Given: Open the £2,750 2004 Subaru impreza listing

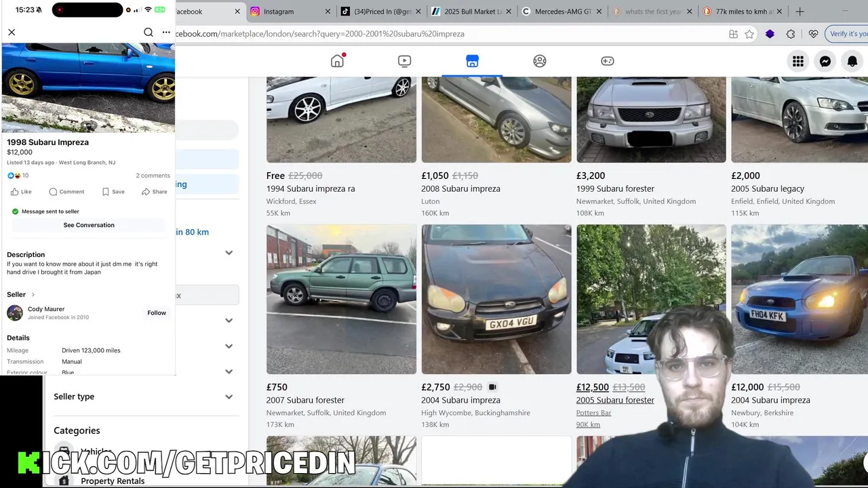Looking at the screenshot, I should pyautogui.click(x=460, y=400).
